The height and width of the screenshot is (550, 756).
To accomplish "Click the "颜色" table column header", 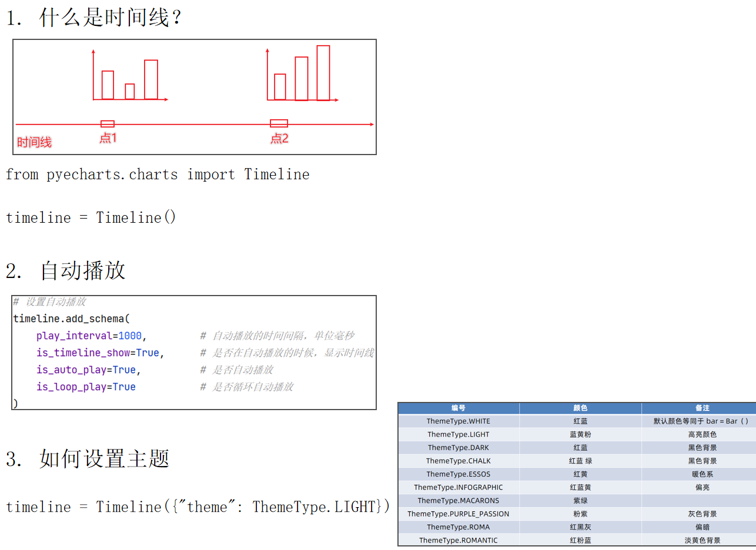I will point(580,408).
